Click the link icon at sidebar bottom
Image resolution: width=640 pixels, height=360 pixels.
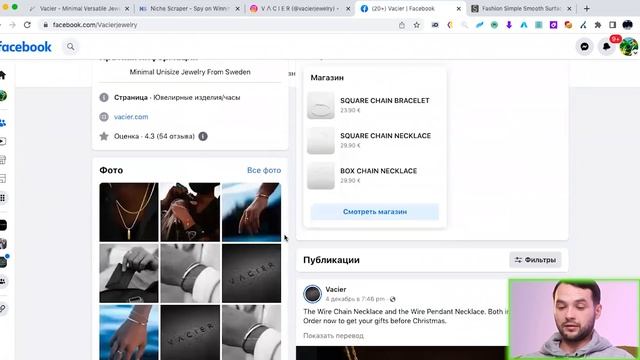(2, 309)
